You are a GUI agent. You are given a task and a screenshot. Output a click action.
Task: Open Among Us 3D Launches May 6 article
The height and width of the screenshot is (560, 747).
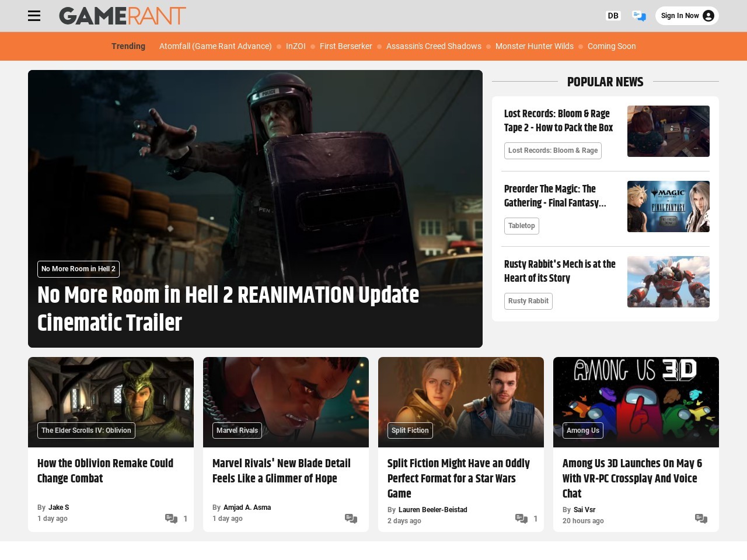tap(632, 478)
